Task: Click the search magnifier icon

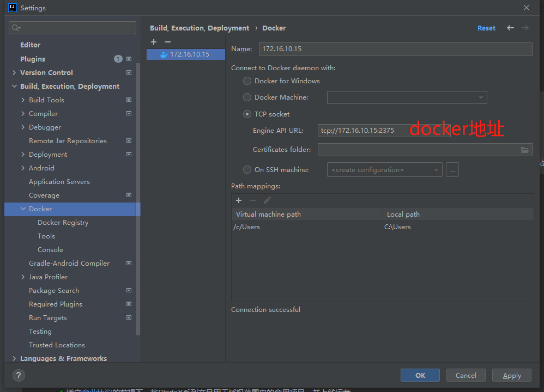Action: pyautogui.click(x=16, y=28)
